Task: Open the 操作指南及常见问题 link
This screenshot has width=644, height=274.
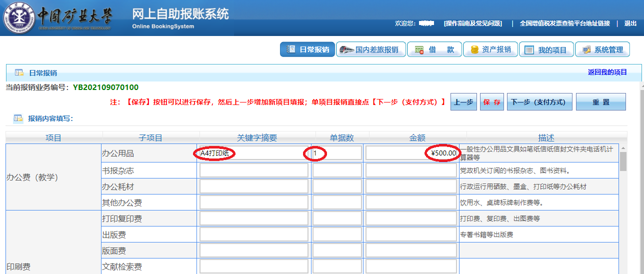Action: pyautogui.click(x=472, y=23)
